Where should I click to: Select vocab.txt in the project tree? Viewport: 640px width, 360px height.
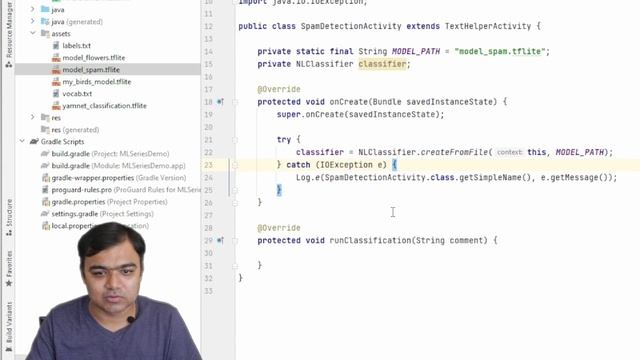tap(77, 93)
